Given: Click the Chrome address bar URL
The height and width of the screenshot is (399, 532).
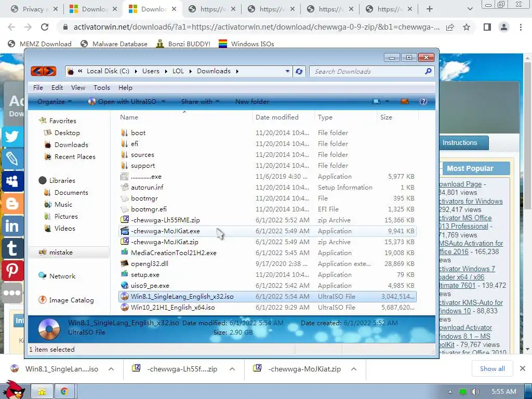Looking at the screenshot, I should 256,27.
